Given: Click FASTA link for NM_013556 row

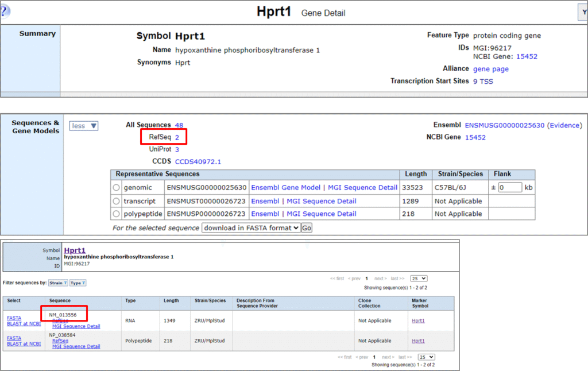Looking at the screenshot, I should click(14, 318).
